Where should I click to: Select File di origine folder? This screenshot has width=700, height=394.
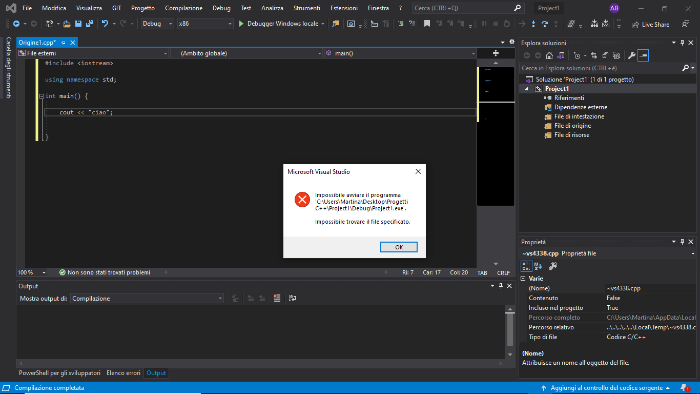click(x=572, y=126)
